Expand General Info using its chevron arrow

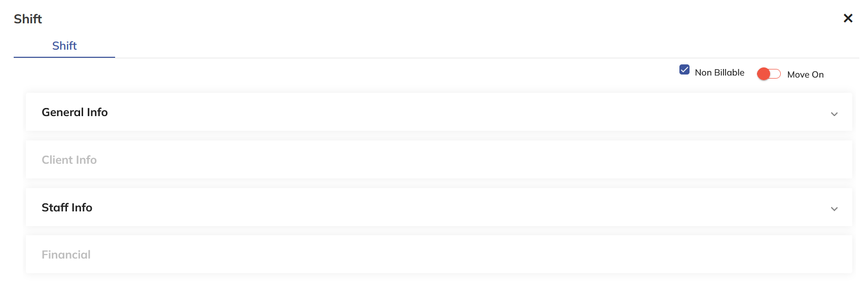tap(834, 114)
